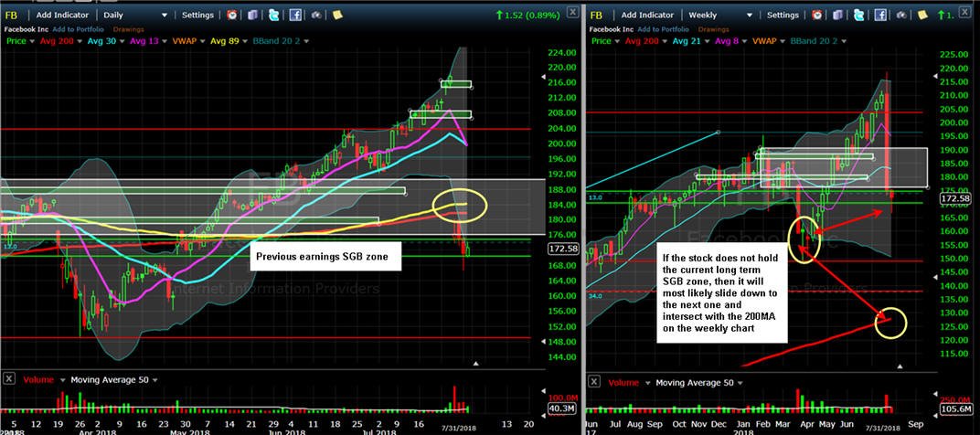Open Add Indicator menu in Daily chart
The height and width of the screenshot is (435, 980).
coord(62,15)
